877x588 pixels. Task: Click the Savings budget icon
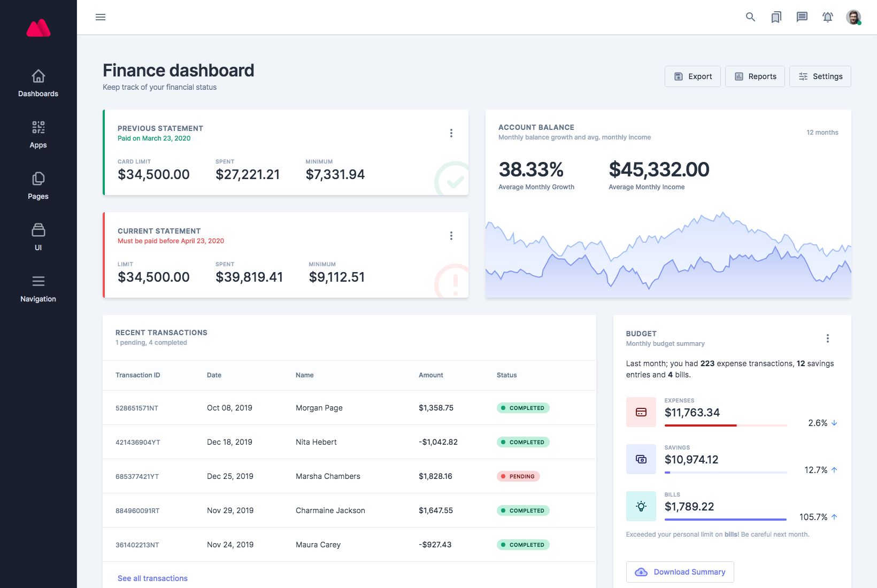641,459
